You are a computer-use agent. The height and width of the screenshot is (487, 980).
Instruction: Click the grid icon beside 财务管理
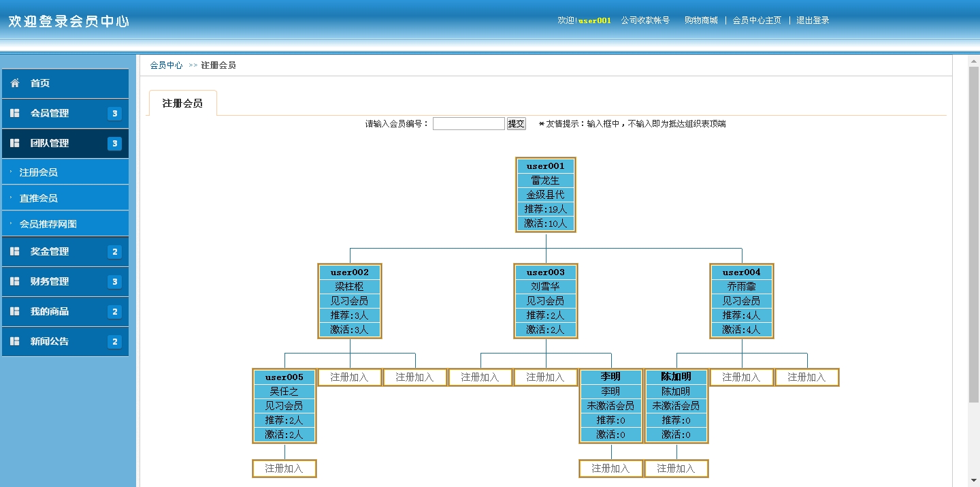pyautogui.click(x=15, y=281)
